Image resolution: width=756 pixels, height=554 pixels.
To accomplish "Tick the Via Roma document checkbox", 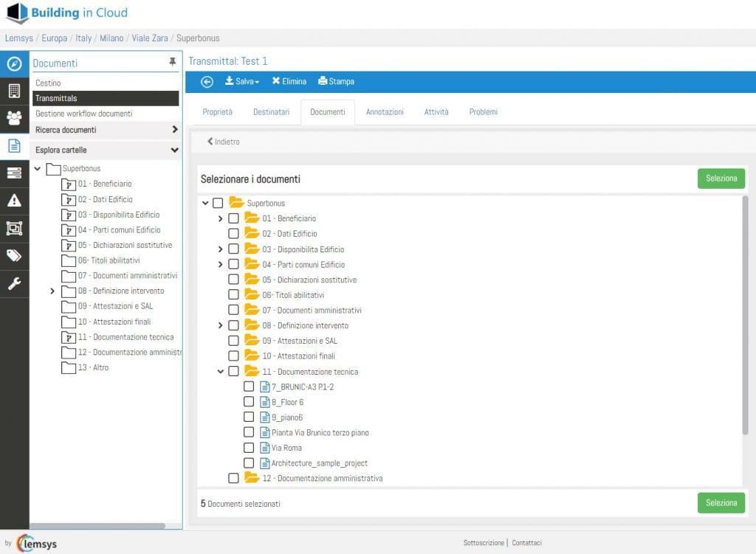I will (x=249, y=448).
